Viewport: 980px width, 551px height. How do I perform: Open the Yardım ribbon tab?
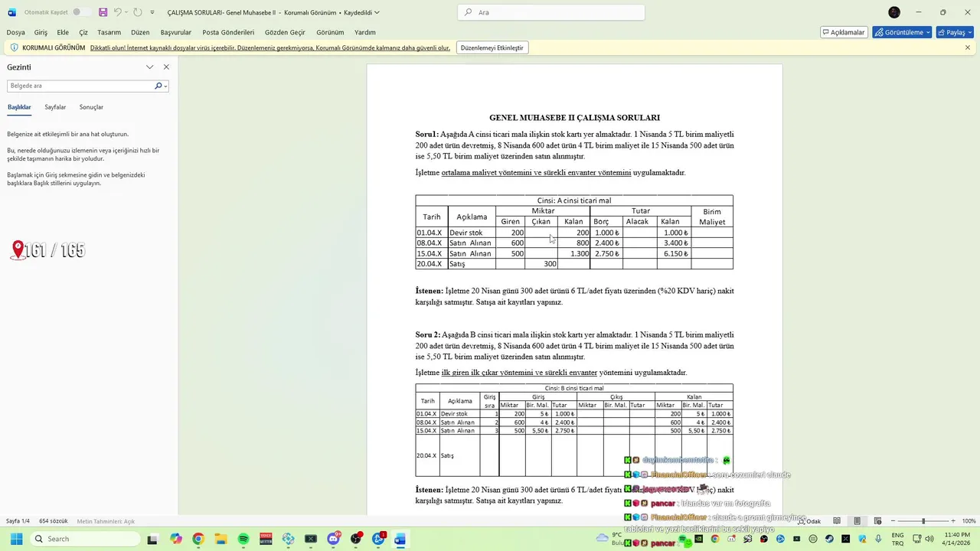pos(365,32)
